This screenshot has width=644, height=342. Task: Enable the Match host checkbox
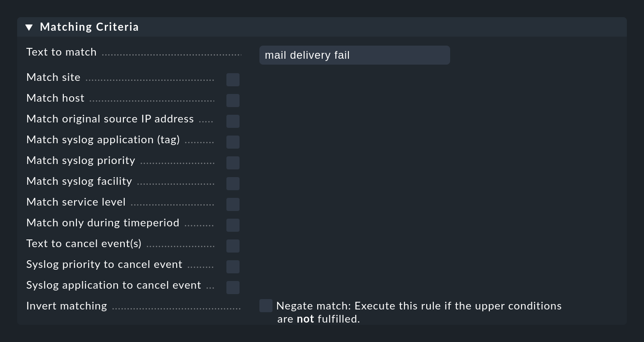tap(233, 100)
